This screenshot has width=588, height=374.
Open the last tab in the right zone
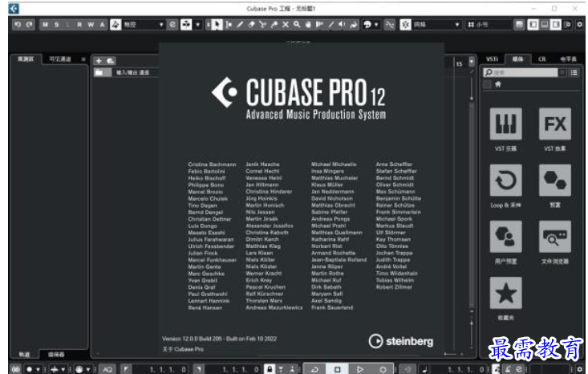[x=568, y=59]
